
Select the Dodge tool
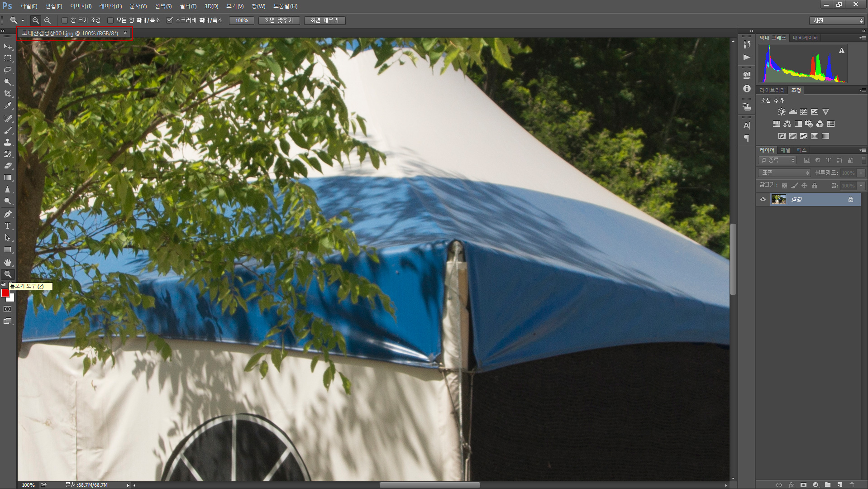[8, 201]
